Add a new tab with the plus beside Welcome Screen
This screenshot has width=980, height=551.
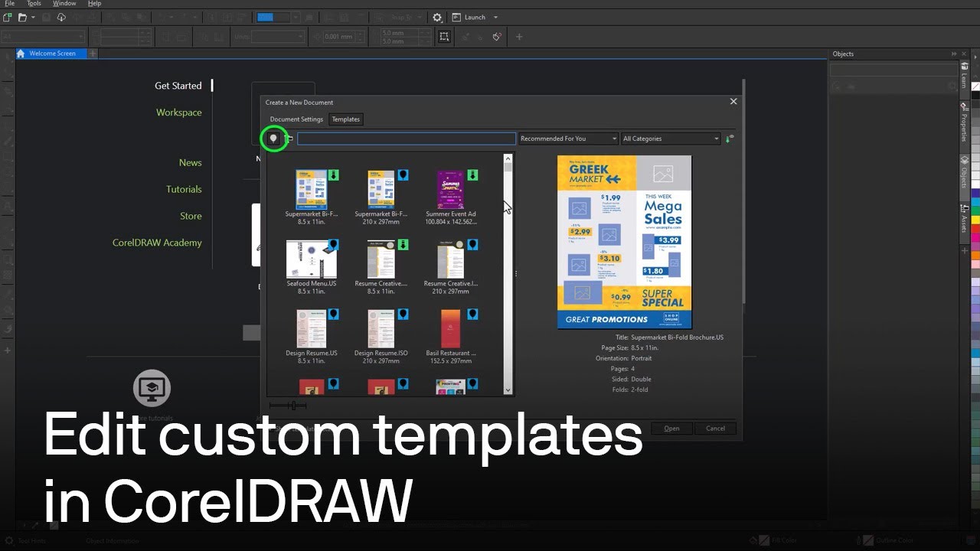tap(93, 54)
